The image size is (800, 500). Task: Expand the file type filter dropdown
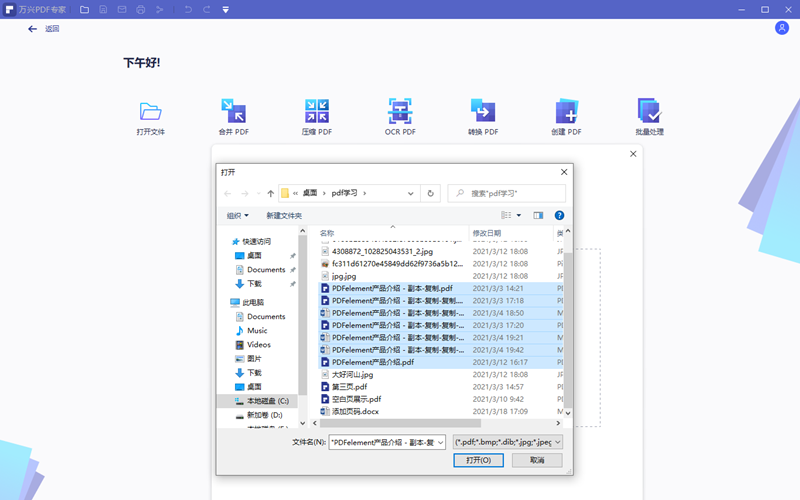[x=508, y=441]
